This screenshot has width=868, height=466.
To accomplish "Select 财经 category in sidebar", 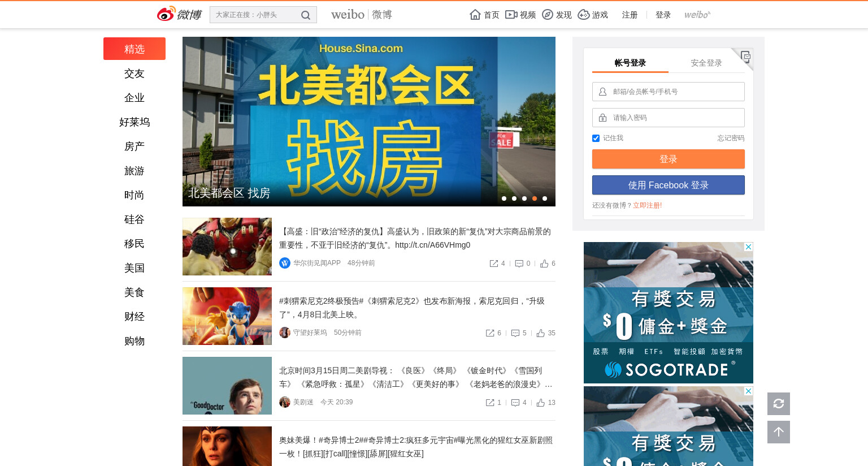I will 134,317.
